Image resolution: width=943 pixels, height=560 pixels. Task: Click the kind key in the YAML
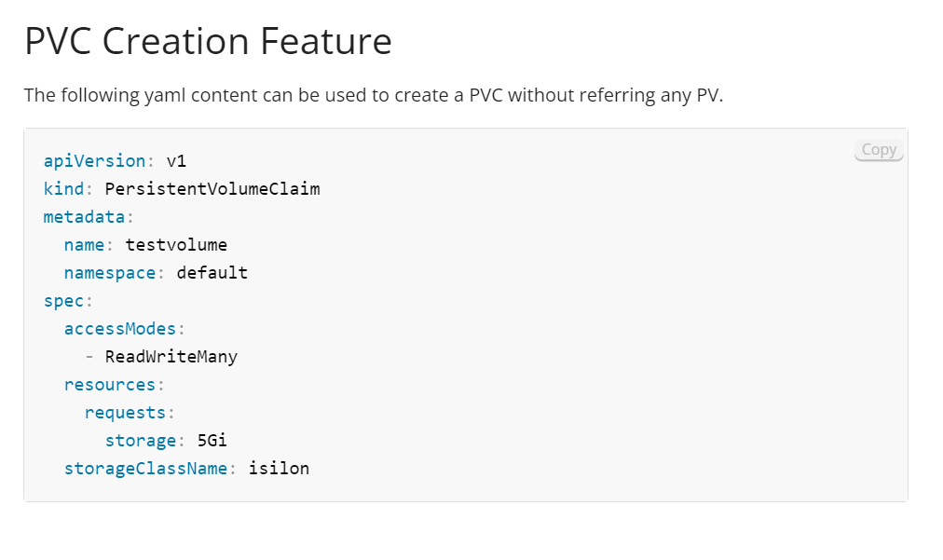61,188
